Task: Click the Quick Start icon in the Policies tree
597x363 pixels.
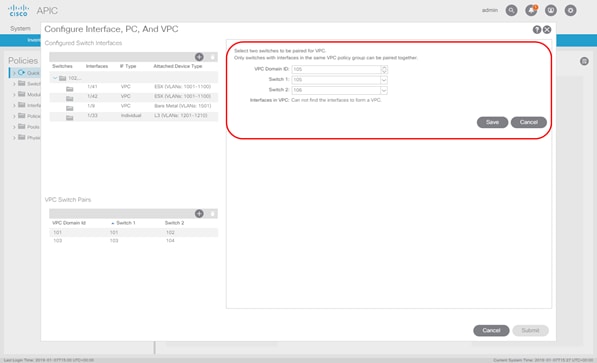Action: point(21,72)
